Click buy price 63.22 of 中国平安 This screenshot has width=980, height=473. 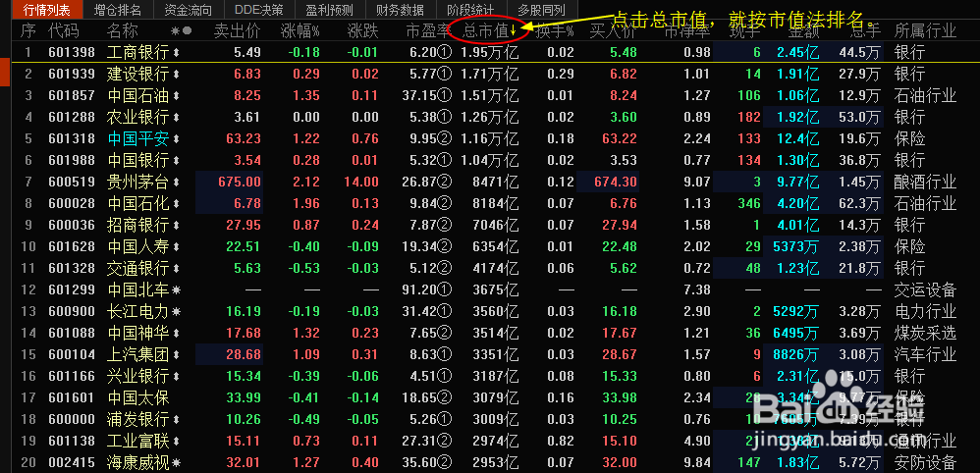tap(618, 139)
